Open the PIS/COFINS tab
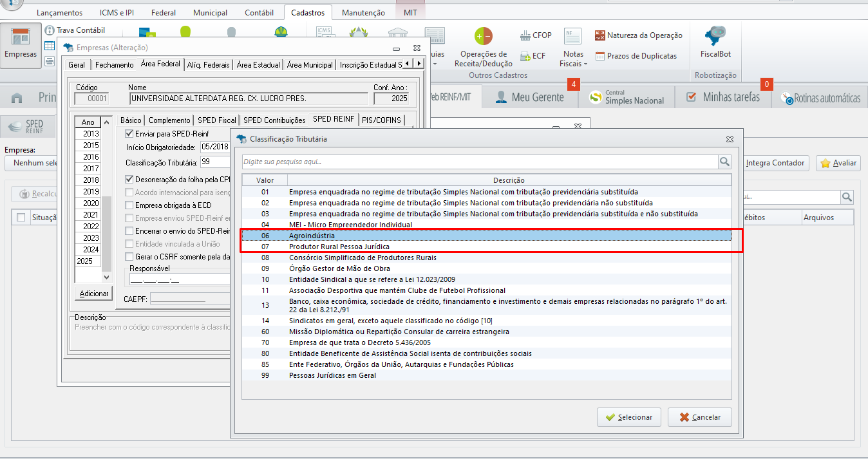The height and width of the screenshot is (459, 868). [381, 120]
